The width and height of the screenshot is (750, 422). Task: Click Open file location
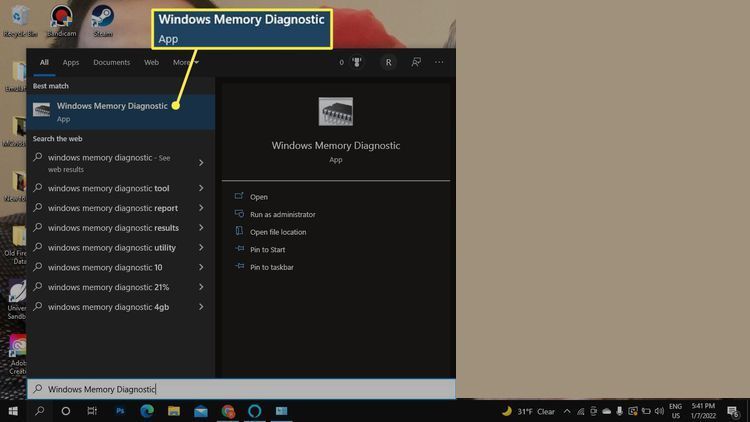click(x=278, y=232)
